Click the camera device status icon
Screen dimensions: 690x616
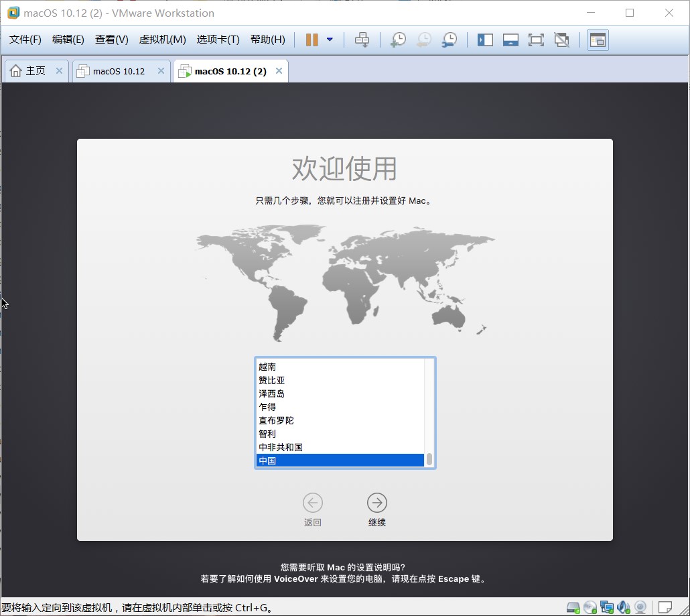[640, 608]
